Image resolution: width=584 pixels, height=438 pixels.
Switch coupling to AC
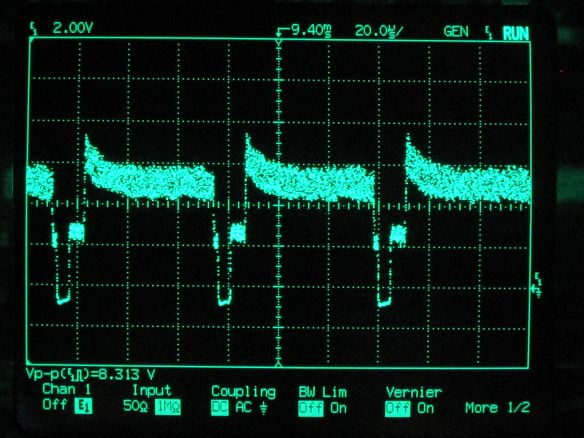click(x=243, y=407)
